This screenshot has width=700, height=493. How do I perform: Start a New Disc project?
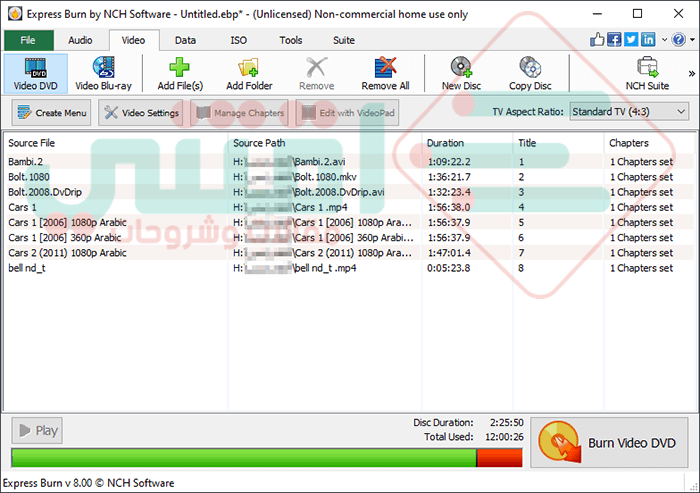461,74
